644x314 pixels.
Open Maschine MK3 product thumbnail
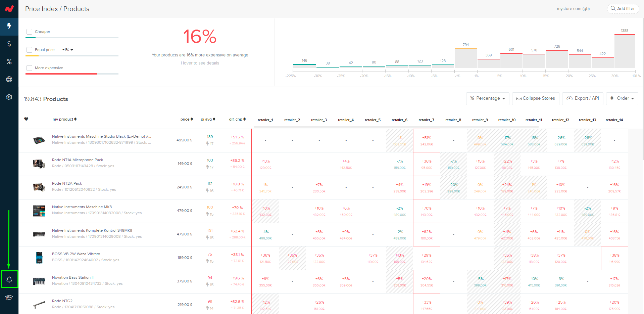(x=39, y=211)
